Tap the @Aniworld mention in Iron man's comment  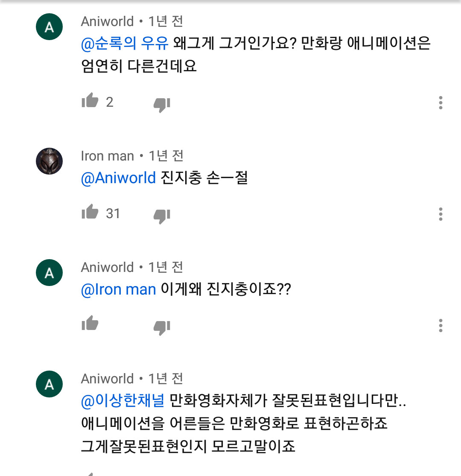[x=118, y=178]
